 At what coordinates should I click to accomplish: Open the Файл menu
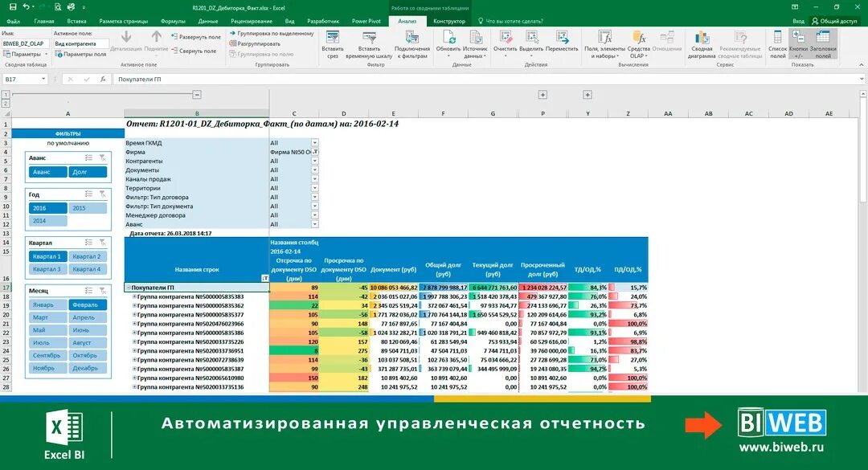pyautogui.click(x=14, y=21)
